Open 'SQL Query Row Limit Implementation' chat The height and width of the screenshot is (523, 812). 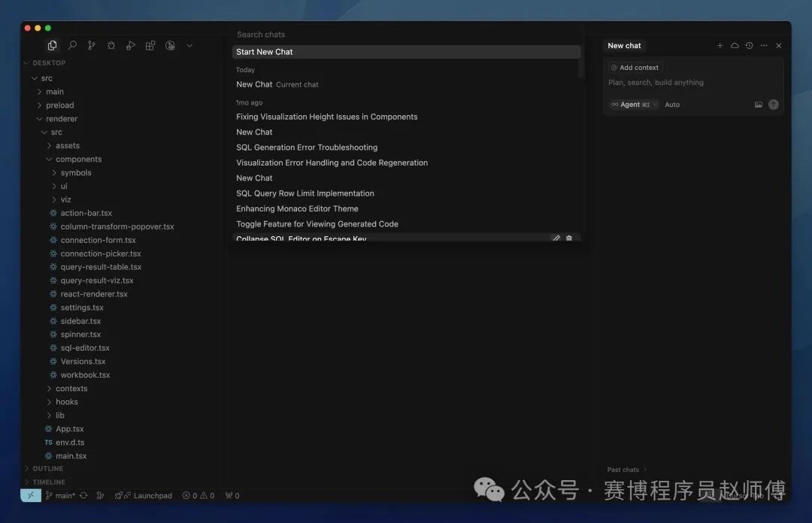[x=407, y=193]
